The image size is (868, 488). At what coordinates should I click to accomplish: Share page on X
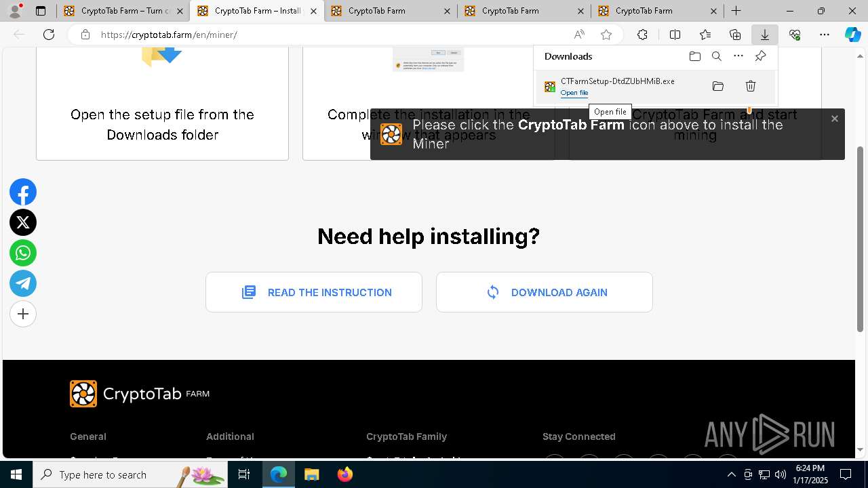coord(23,222)
